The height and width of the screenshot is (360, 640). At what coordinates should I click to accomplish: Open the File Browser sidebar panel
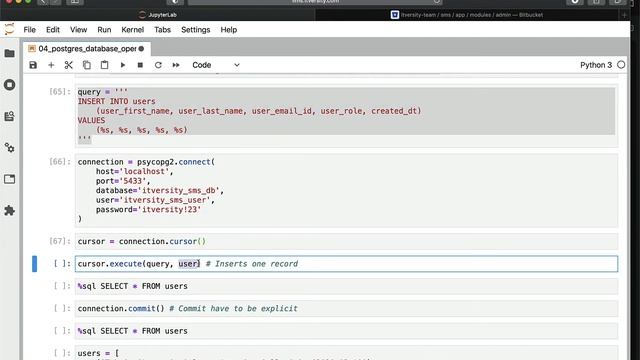pos(9,53)
